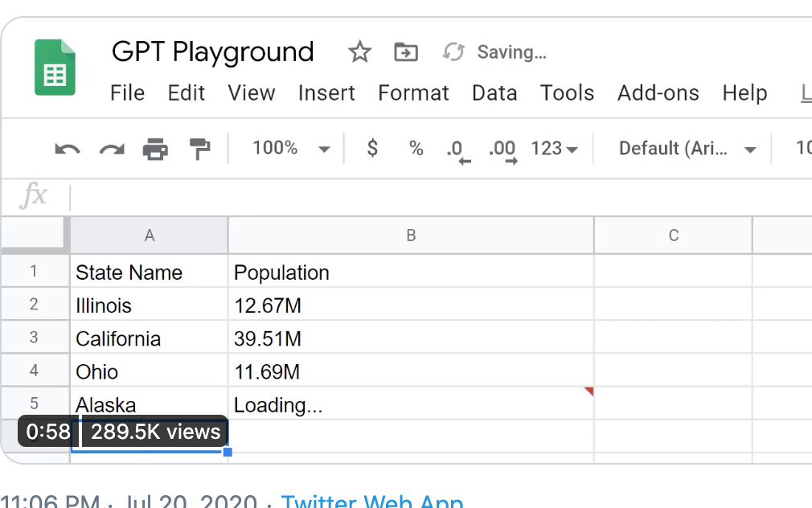Screen dimensions: 812x508
Task: Star the GPT Playground document
Action: (x=359, y=52)
